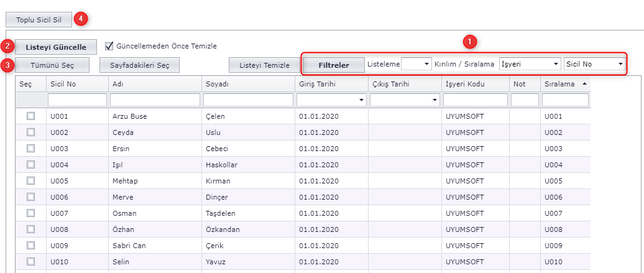The height and width of the screenshot is (273, 644).
Task: Tick the checkbox for record U010
Action: point(30,261)
